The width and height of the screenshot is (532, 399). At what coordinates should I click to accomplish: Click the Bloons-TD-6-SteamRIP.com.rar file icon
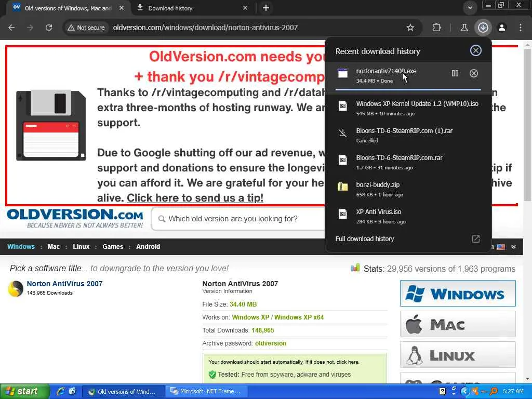point(343,160)
